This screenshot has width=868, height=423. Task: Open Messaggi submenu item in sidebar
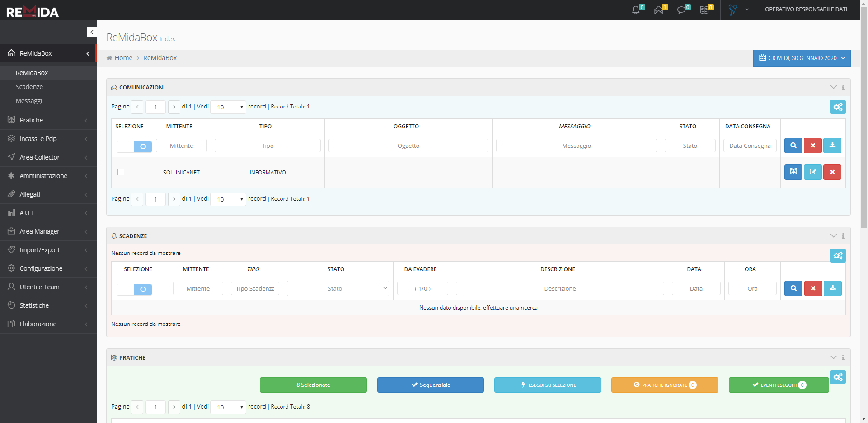pos(29,101)
